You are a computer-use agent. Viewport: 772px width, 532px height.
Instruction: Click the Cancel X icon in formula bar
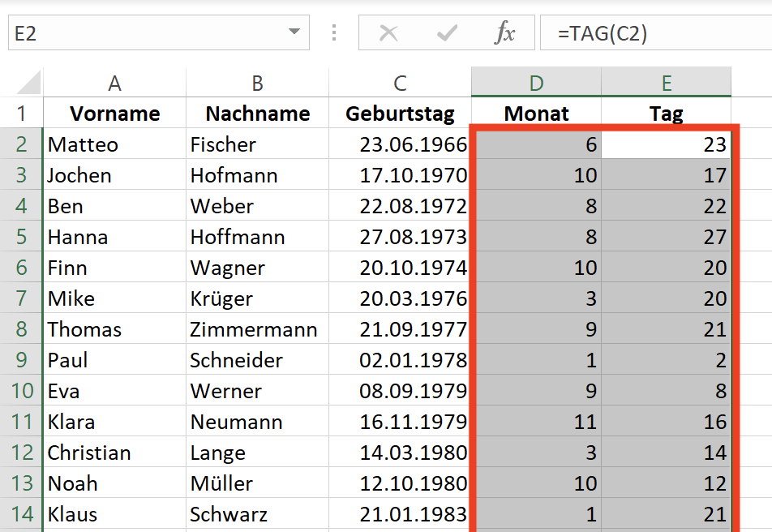(388, 33)
